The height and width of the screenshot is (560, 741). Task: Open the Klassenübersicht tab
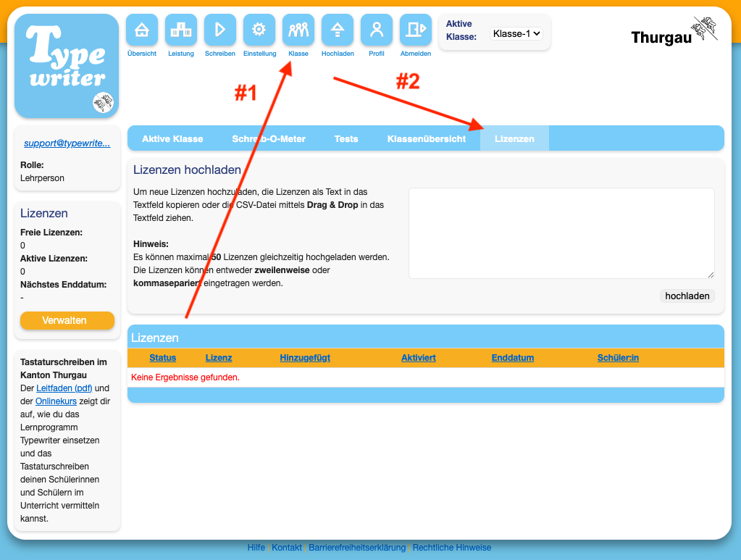(427, 139)
